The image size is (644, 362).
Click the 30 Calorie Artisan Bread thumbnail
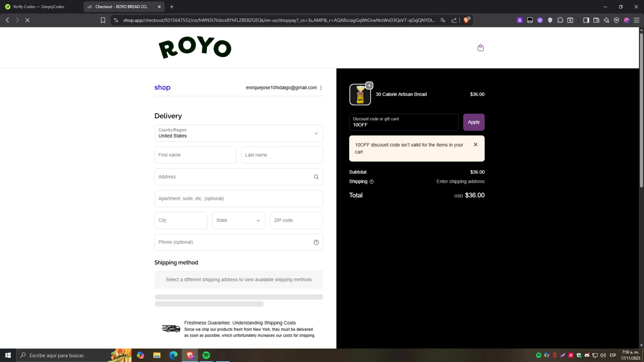point(360,94)
